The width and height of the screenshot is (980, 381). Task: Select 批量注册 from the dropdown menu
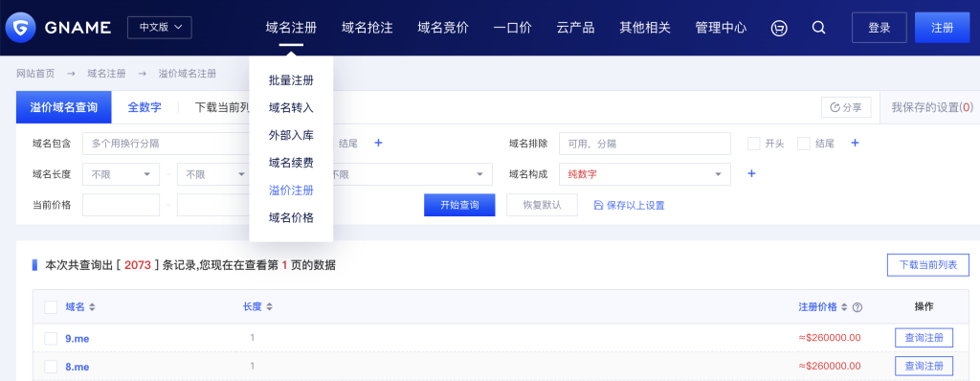pyautogui.click(x=291, y=80)
